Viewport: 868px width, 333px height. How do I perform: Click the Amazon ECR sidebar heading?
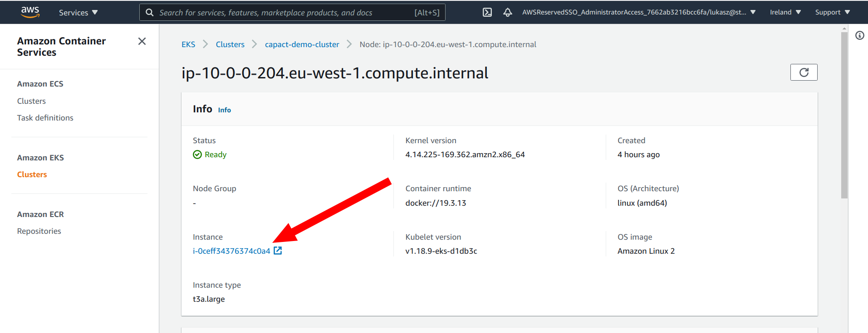(x=40, y=214)
